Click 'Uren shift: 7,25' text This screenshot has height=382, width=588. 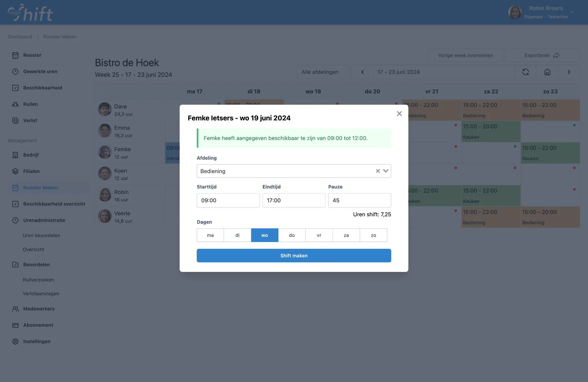pyautogui.click(x=372, y=214)
